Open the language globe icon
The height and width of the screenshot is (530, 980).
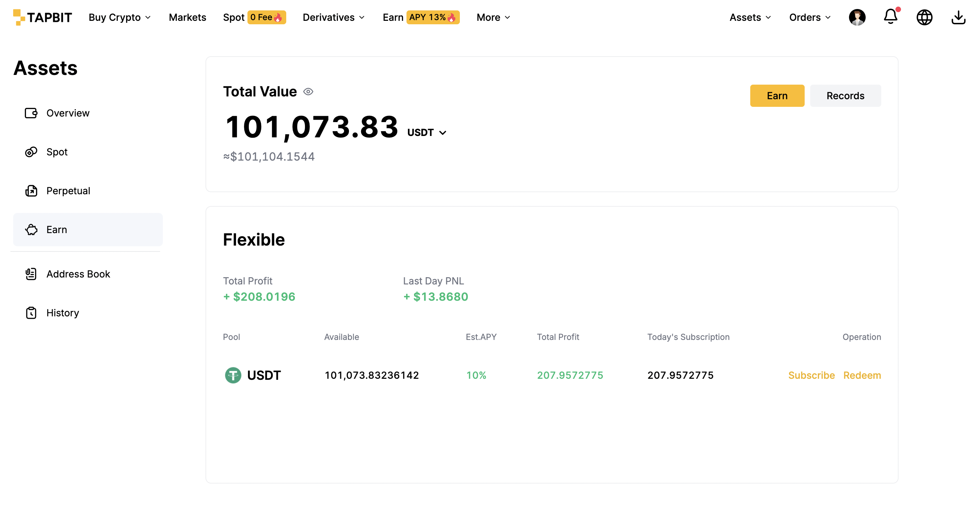pos(924,17)
